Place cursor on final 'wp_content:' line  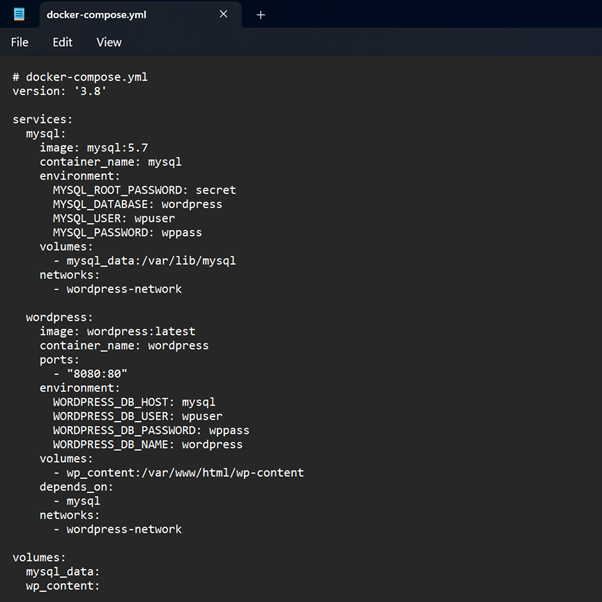pos(62,586)
